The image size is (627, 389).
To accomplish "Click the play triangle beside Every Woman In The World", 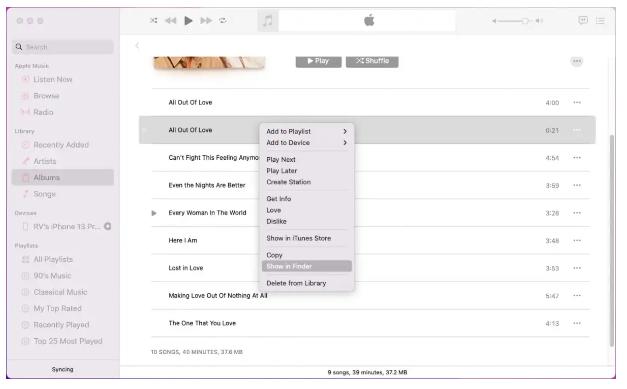I will [x=154, y=213].
